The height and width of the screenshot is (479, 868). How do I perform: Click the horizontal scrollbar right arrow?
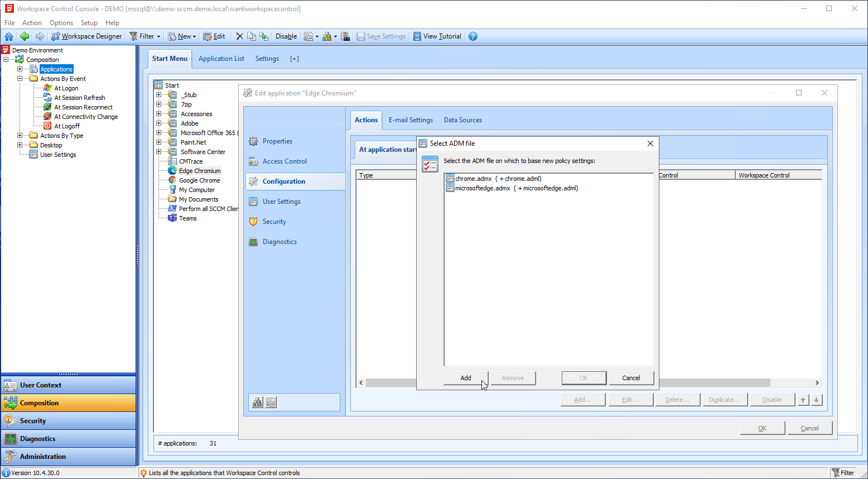(817, 382)
